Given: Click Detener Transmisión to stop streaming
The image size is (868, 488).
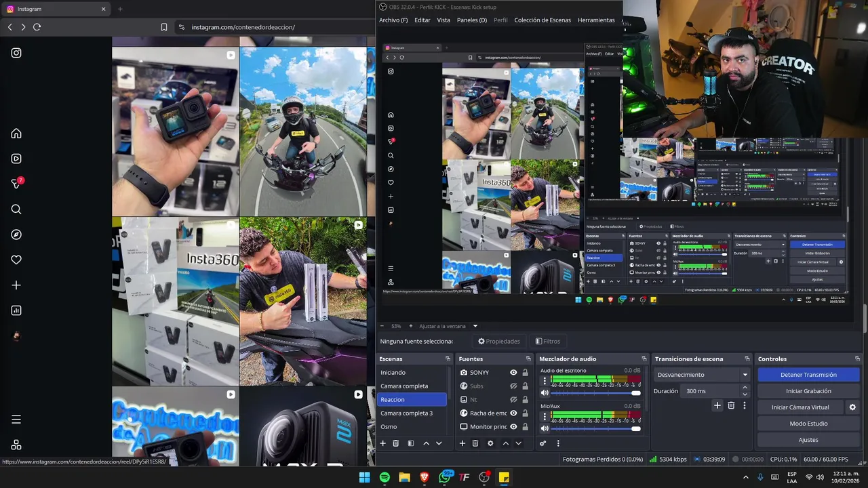Looking at the screenshot, I should tap(808, 375).
